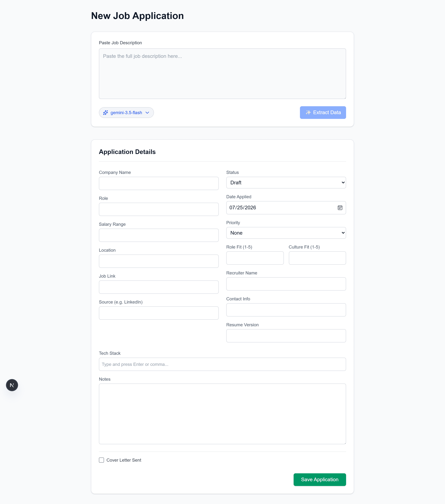
Task: Focus the Paste Job Description textarea
Action: pyautogui.click(x=222, y=74)
